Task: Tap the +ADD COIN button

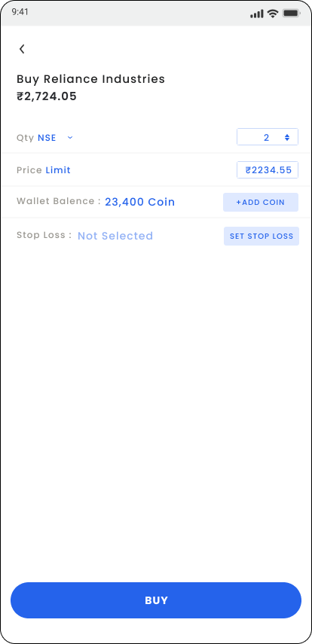Action: pyautogui.click(x=261, y=203)
